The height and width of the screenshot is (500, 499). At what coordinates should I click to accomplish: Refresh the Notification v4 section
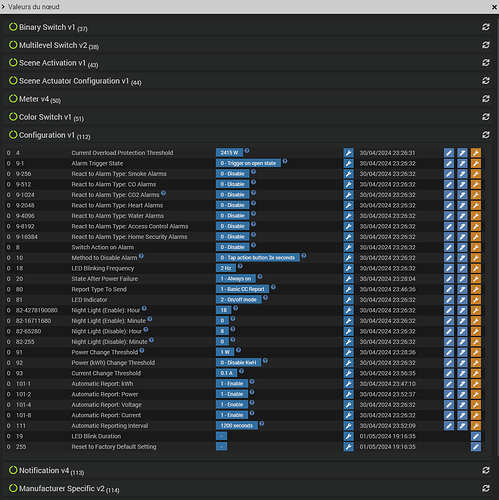pyautogui.click(x=486, y=470)
